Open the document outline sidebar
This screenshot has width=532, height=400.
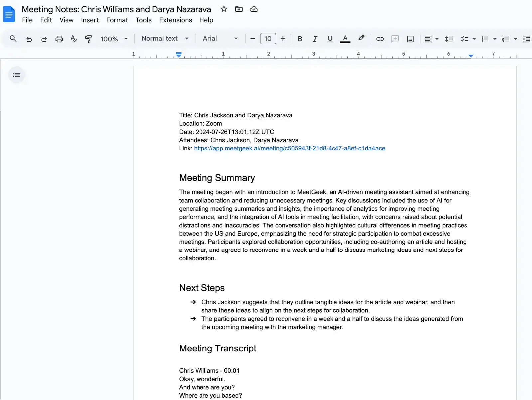pyautogui.click(x=17, y=75)
